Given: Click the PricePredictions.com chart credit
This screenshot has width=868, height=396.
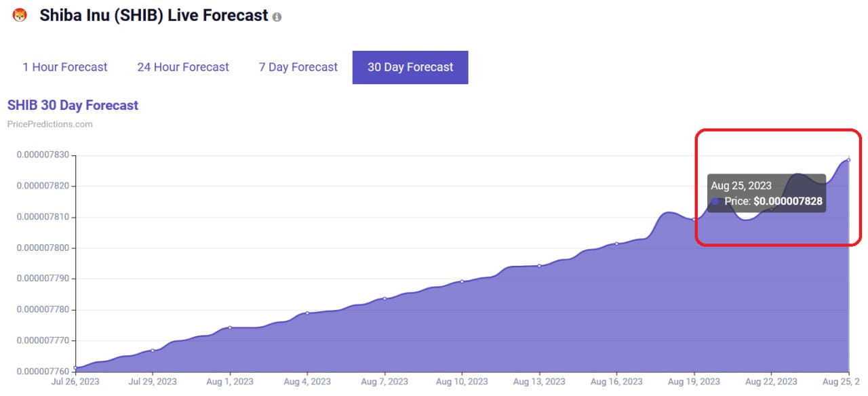Looking at the screenshot, I should 50,124.
